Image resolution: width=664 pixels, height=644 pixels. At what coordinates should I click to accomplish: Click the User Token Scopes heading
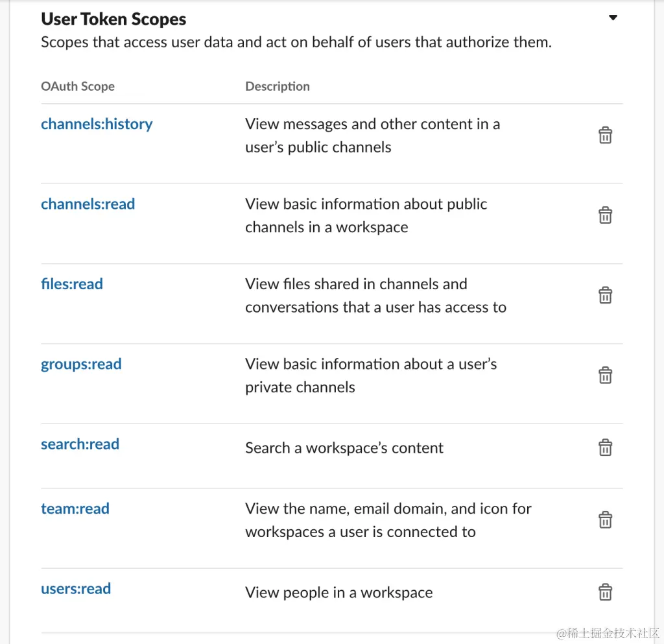point(113,19)
